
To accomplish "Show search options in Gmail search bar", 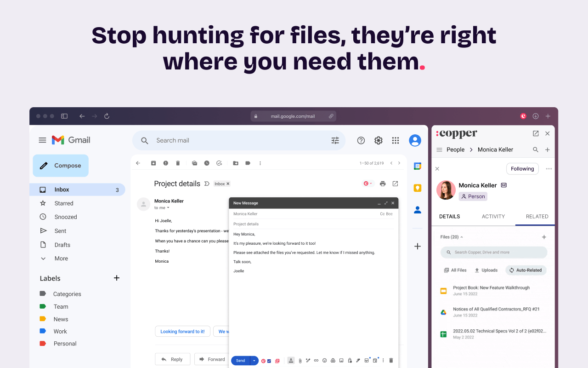I will 335,140.
